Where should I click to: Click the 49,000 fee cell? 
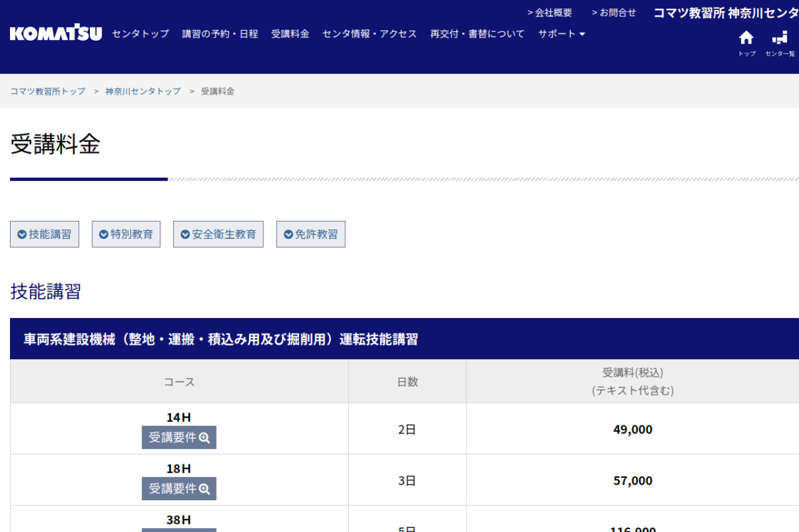pos(633,429)
